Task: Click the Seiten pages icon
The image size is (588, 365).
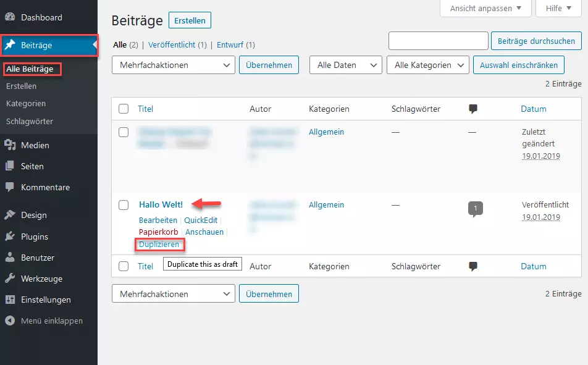Action: 10,166
